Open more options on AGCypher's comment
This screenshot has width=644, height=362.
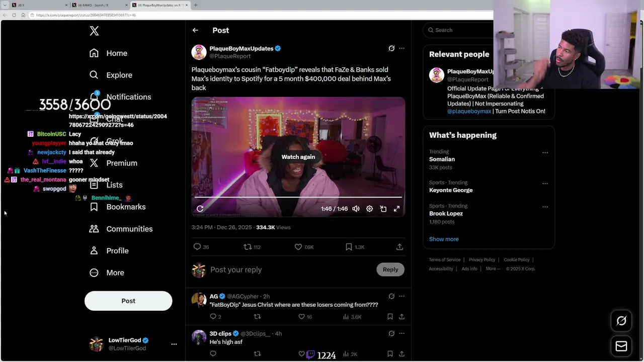coord(401,296)
